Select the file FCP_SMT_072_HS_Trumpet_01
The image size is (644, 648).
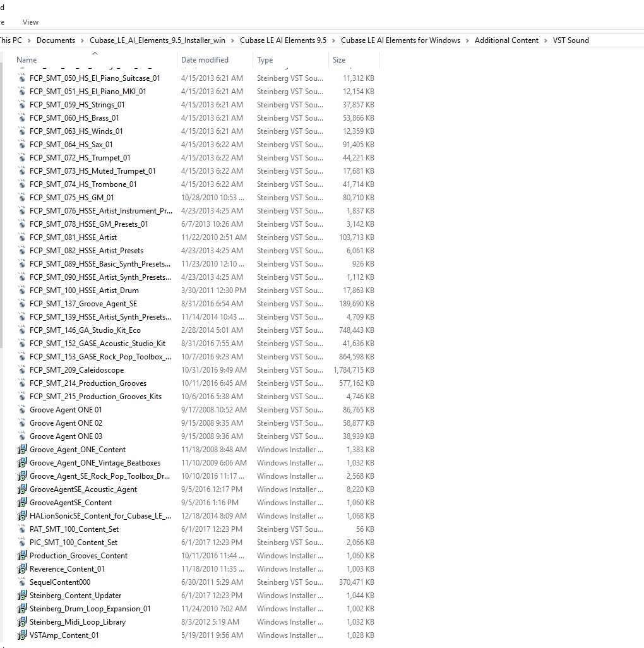[80, 157]
